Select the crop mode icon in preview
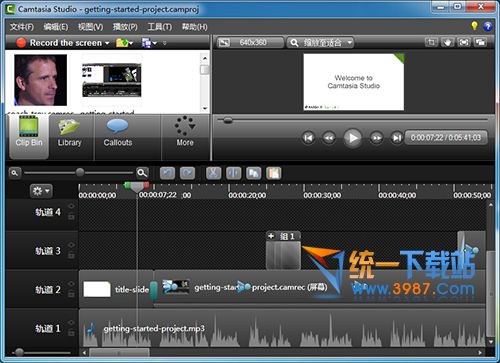500x363 pixels. (431, 42)
